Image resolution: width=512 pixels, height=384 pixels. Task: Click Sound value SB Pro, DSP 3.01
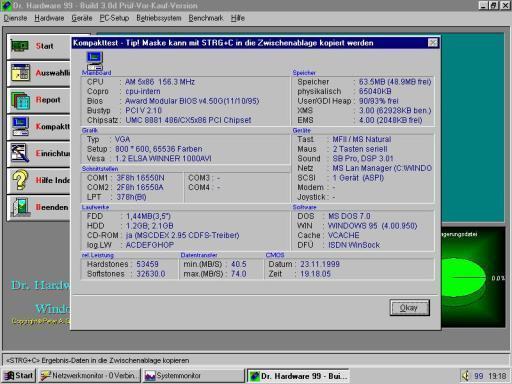(363, 159)
